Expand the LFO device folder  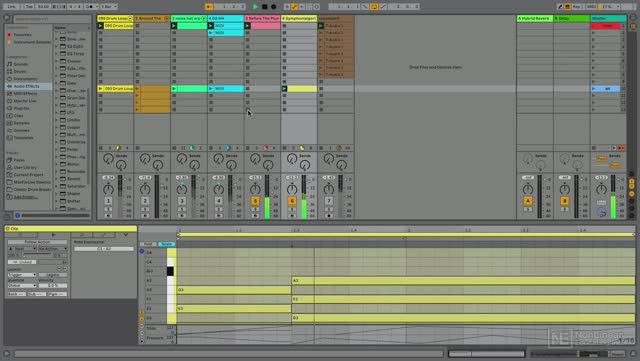pos(57,112)
